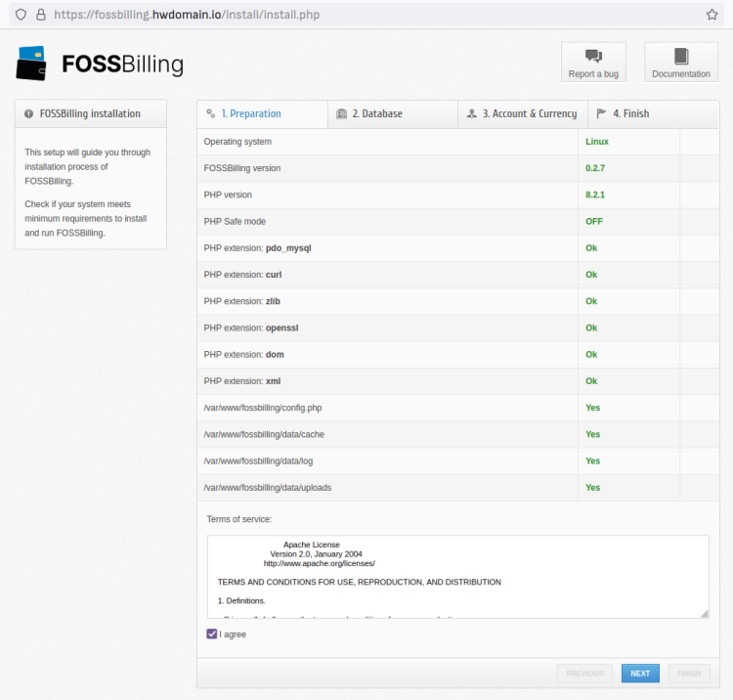Click the /var/www/fossbilling/config.php path

coord(263,409)
